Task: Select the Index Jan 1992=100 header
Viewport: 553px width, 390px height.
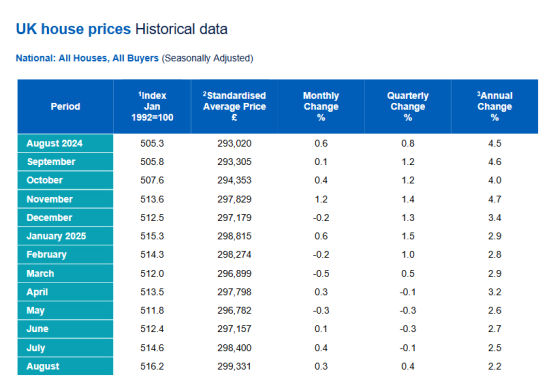Action: coord(152,106)
